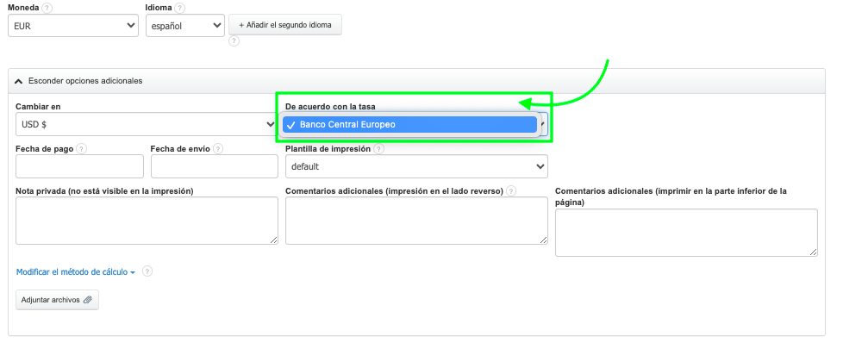Click the Fecha de envío input field
Image resolution: width=868 pixels, height=355 pixels.
pos(214,166)
